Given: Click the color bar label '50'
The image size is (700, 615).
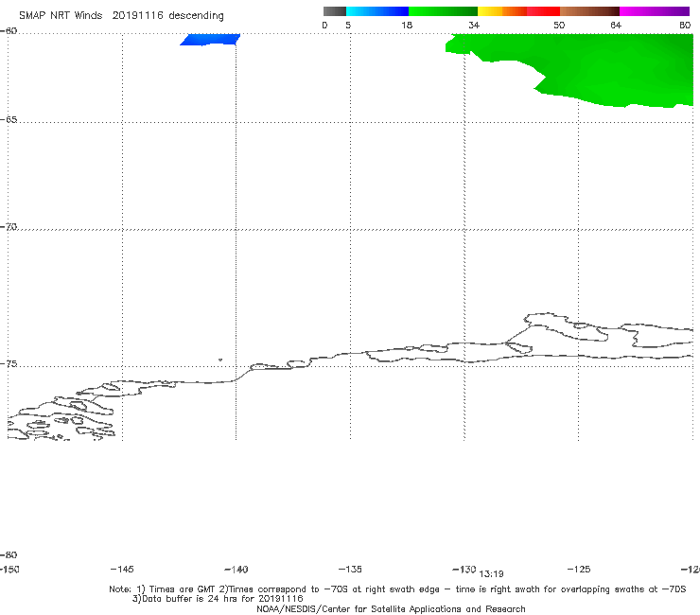Looking at the screenshot, I should (559, 25).
